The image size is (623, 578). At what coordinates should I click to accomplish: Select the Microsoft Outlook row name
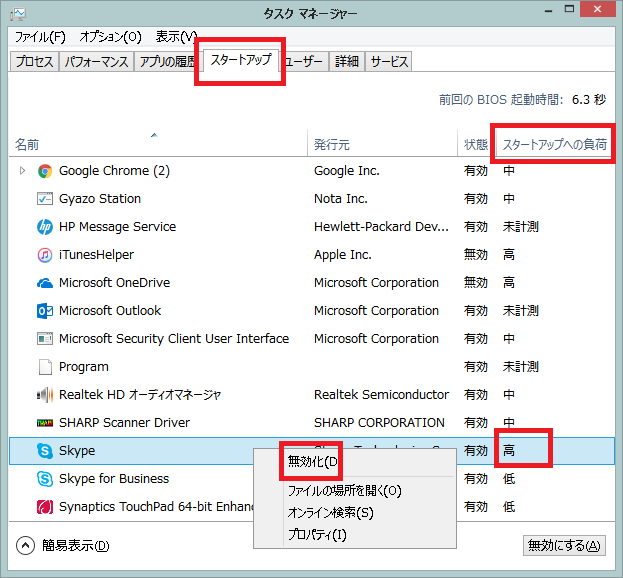click(x=110, y=311)
